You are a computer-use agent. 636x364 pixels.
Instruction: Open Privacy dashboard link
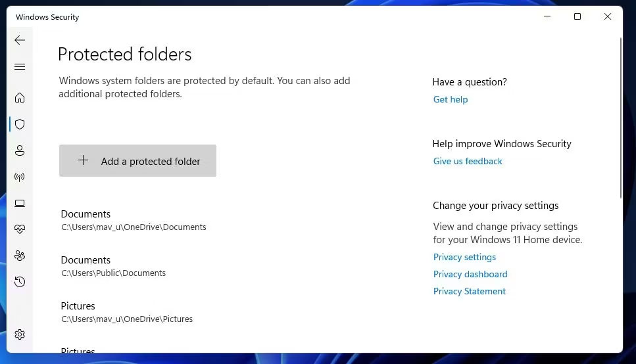[470, 274]
